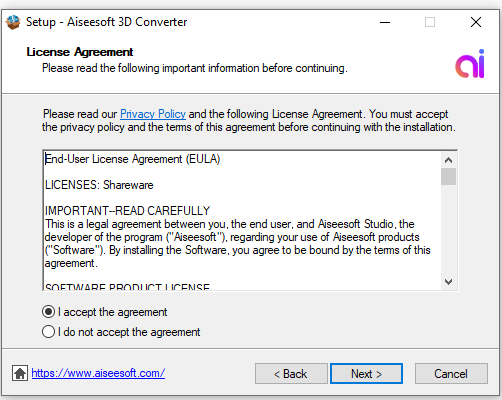Minimize the Setup window
This screenshot has width=502, height=400.
[x=385, y=22]
